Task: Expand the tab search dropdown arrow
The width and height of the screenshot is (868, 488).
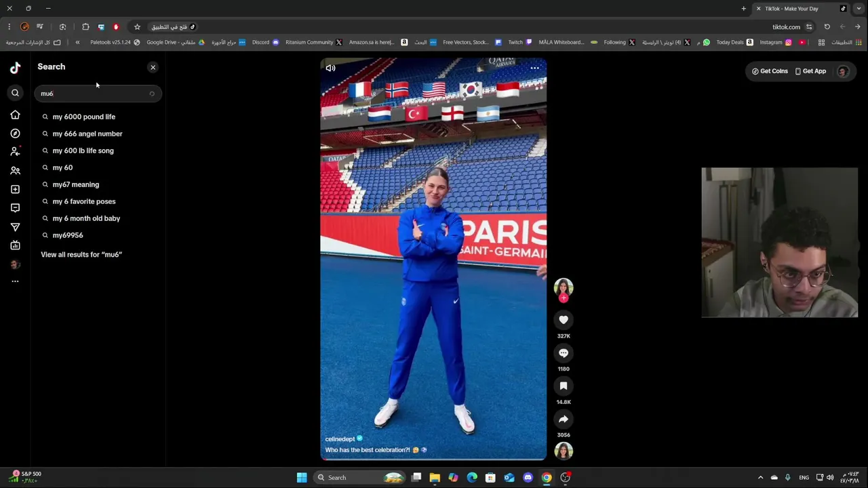Action: 858,9
